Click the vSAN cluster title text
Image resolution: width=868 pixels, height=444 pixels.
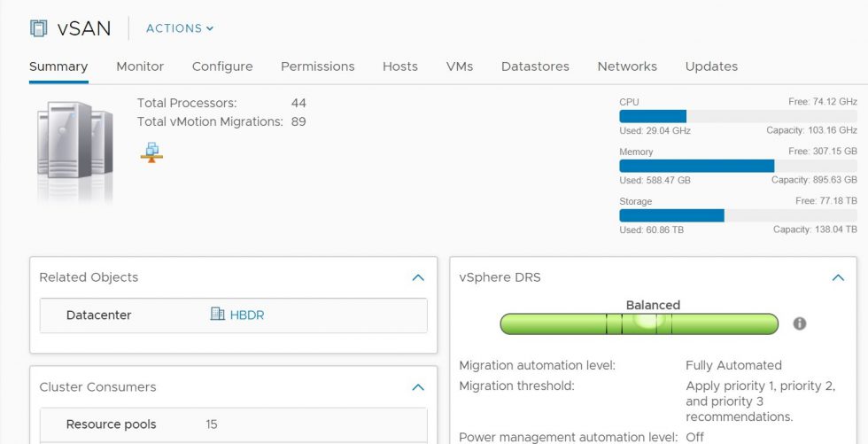84,28
